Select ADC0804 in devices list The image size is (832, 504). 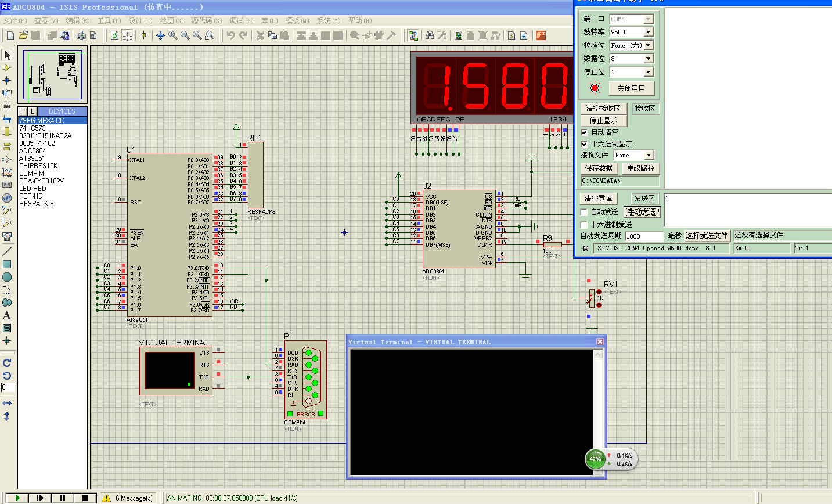tap(33, 151)
